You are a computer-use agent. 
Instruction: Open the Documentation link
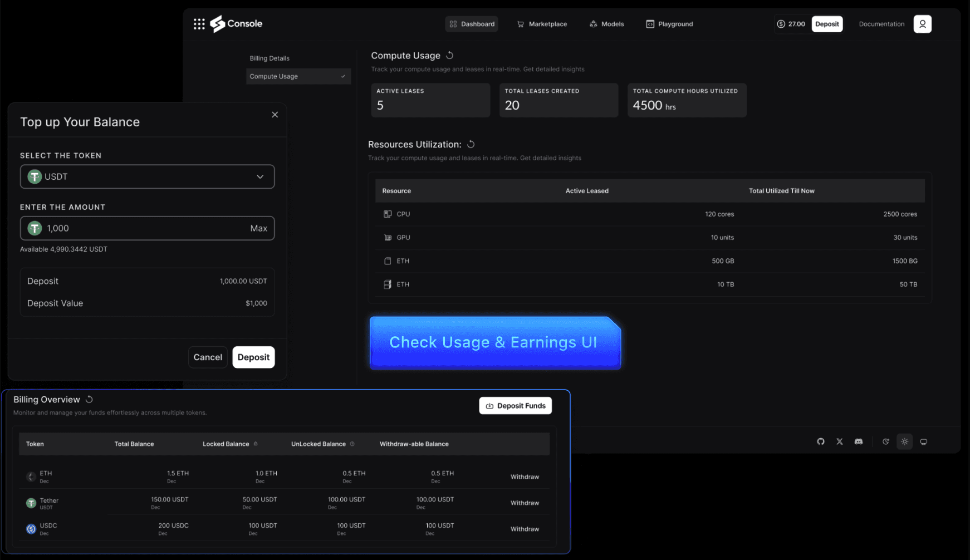point(881,24)
